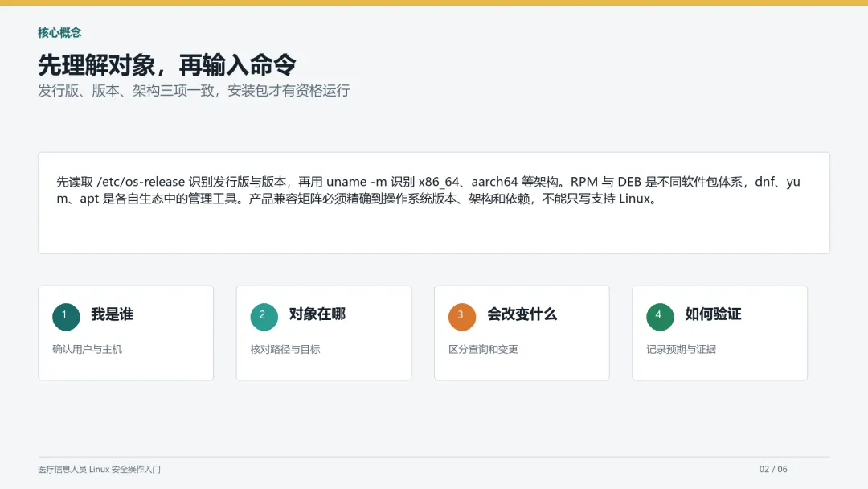Viewport: 868px width, 489px height.
Task: Click the subtitle about 发行版、版本、架构
Action: pos(194,91)
